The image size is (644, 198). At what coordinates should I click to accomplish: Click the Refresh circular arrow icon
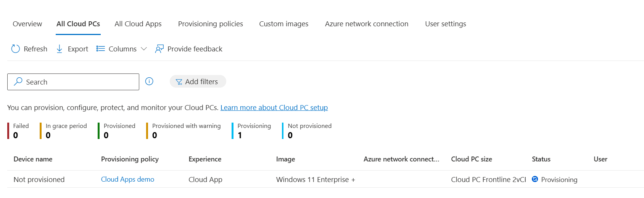click(15, 49)
